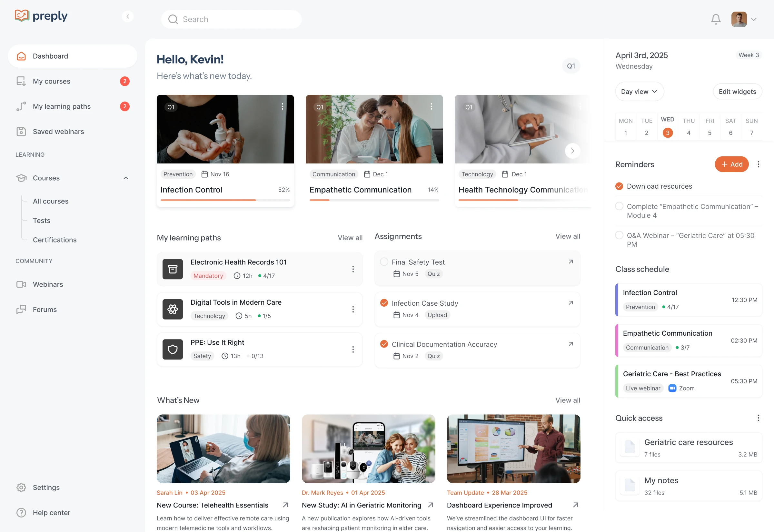Click View all next to Assignments

pos(567,236)
